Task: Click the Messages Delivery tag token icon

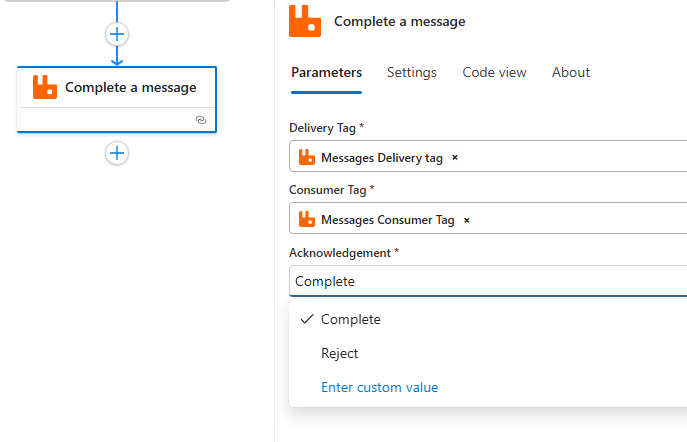Action: pos(307,158)
